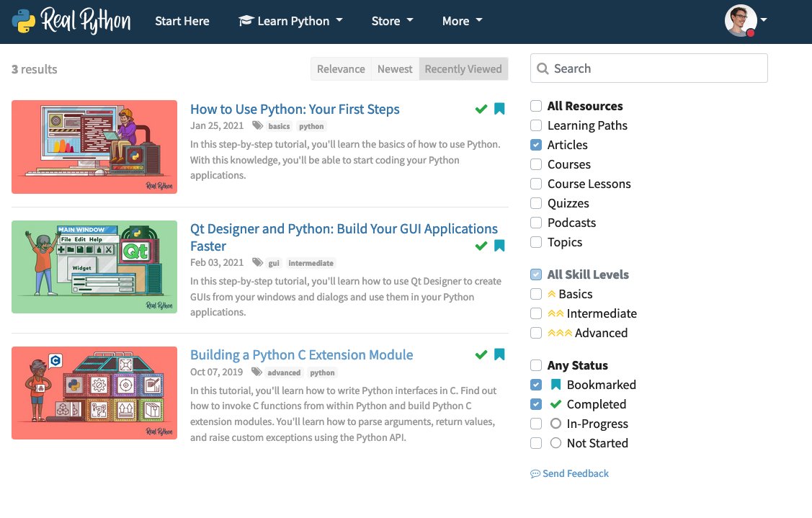Image resolution: width=812 pixels, height=518 pixels.
Task: Enable the Courses filter checkbox
Action: 536,164
